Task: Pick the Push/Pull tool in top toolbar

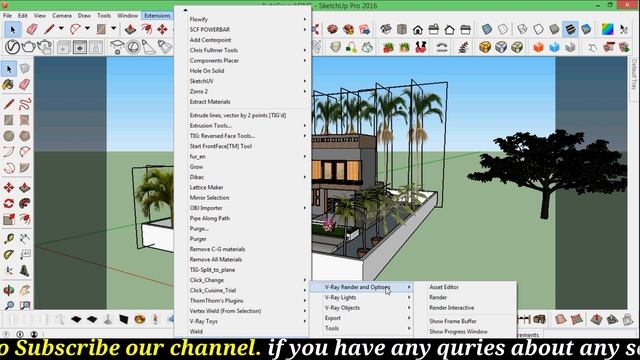Action: [x=130, y=29]
